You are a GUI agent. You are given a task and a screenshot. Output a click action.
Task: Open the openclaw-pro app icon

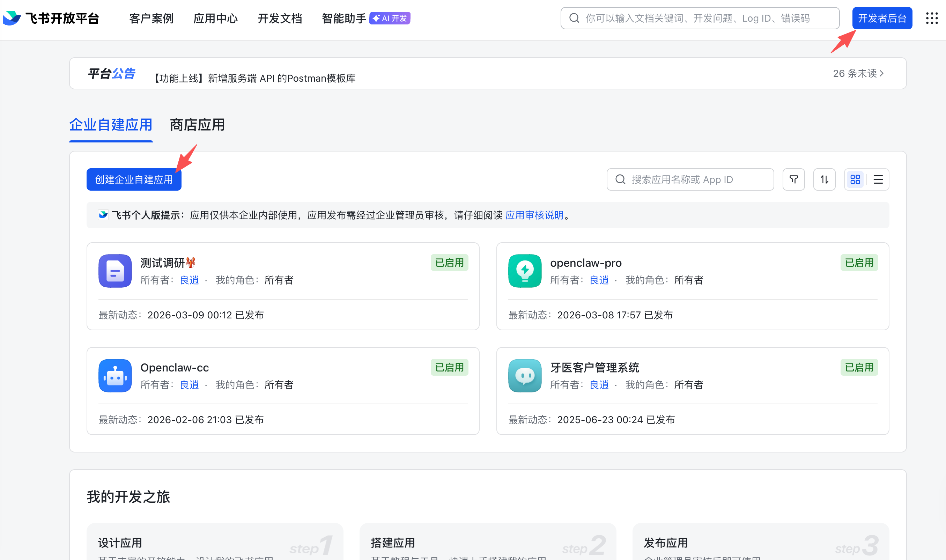click(525, 271)
